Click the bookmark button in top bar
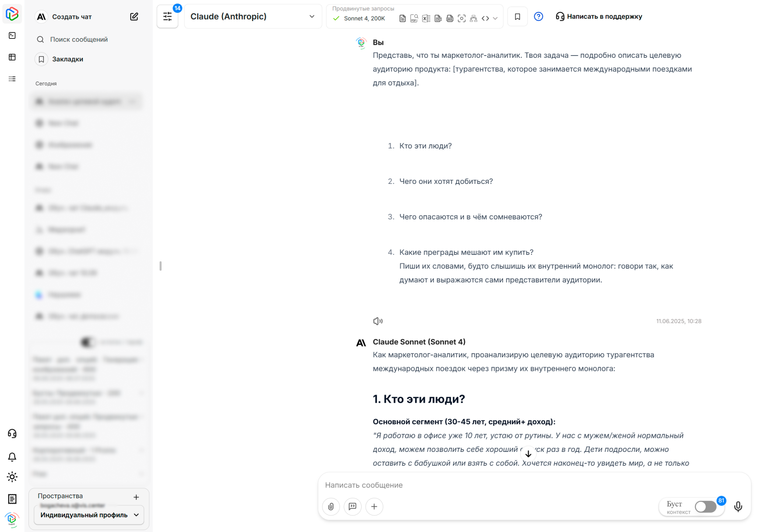The height and width of the screenshot is (532, 775). pos(518,17)
